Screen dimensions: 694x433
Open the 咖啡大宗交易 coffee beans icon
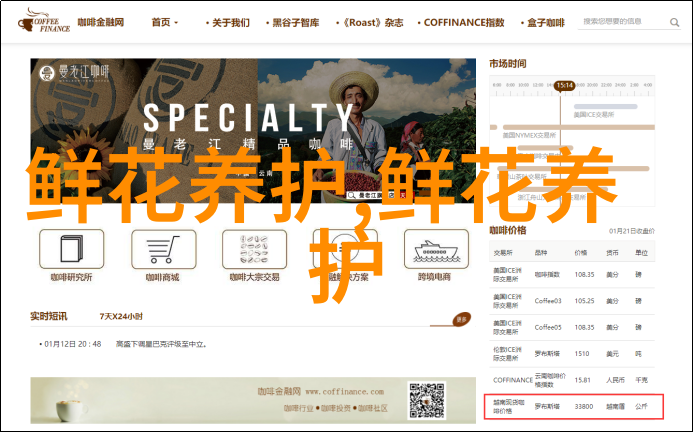[x=254, y=249]
